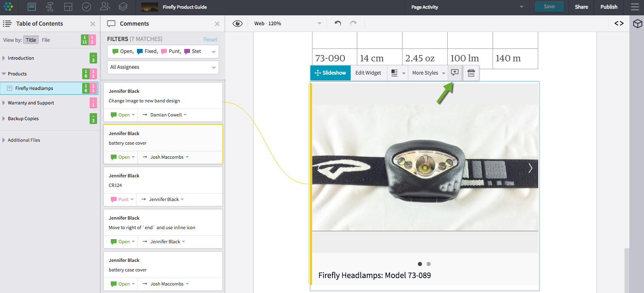Switch Table of Contents view to File

point(46,40)
